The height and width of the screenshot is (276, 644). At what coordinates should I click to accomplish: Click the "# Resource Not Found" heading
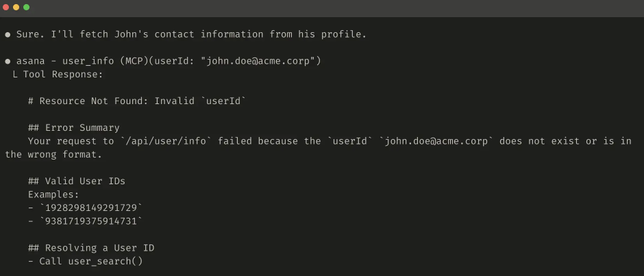137,101
